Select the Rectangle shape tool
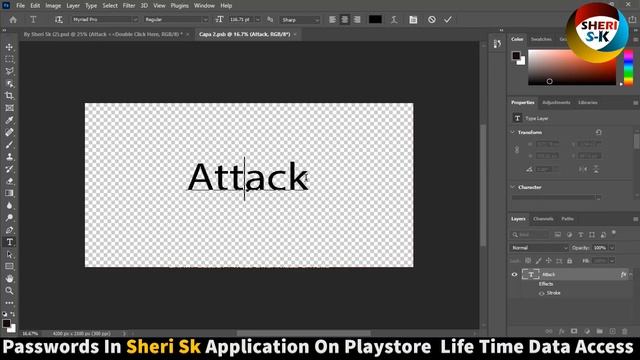This screenshot has height=360, width=640. point(9,267)
